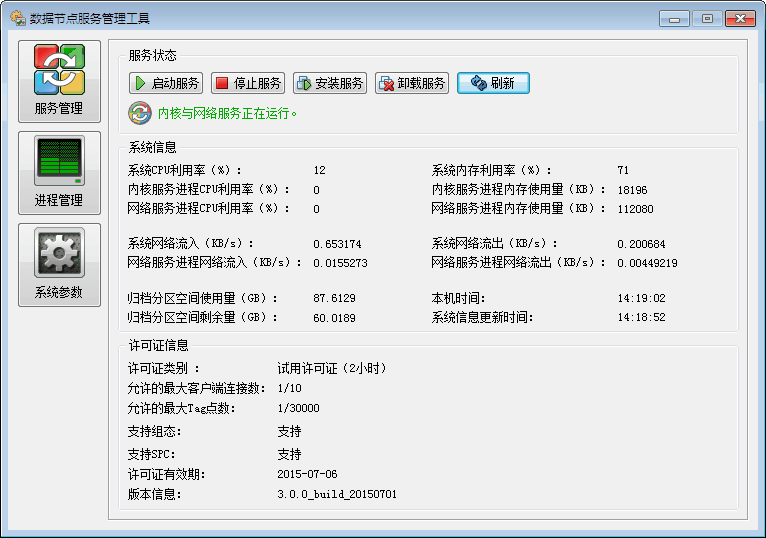Click the 试用许可证 (2小时) license type text
The image size is (766, 538).
tap(331, 368)
